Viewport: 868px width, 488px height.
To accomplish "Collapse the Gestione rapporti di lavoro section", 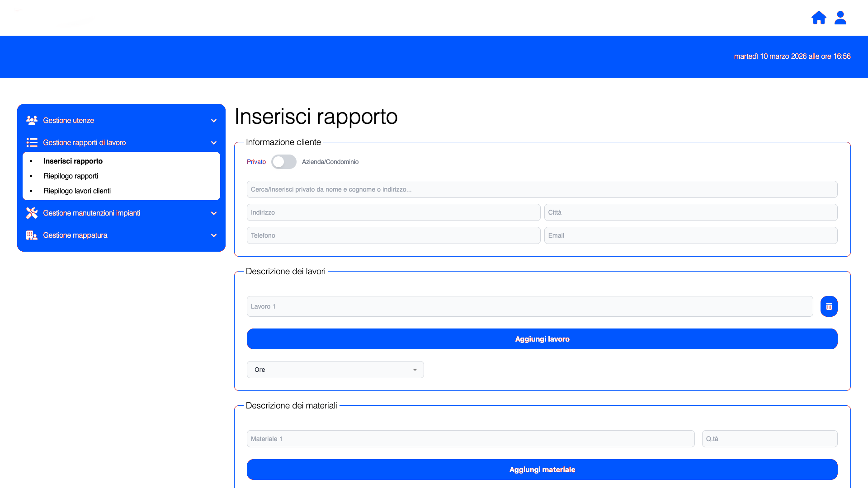I will [x=213, y=142].
